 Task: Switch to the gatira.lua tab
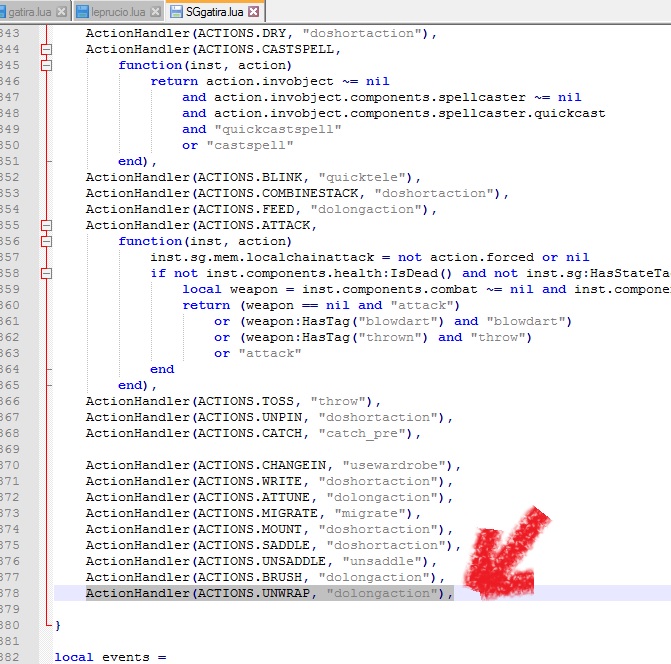(x=28, y=12)
